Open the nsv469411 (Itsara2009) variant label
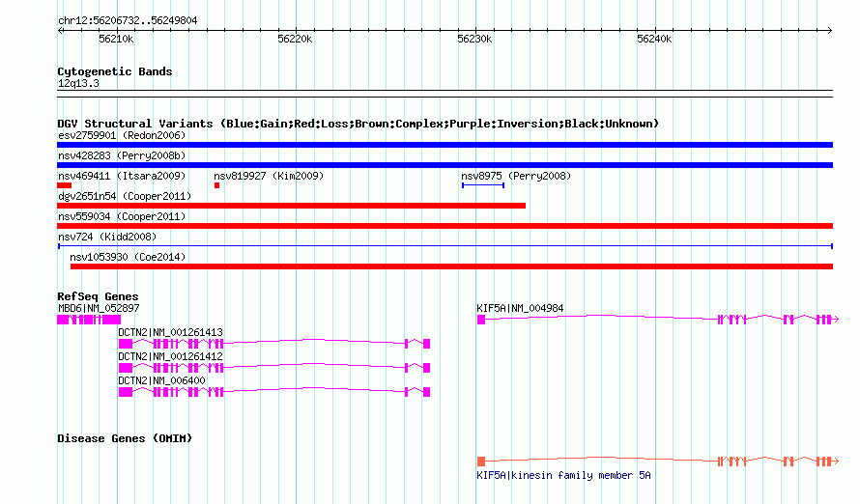 (122, 176)
